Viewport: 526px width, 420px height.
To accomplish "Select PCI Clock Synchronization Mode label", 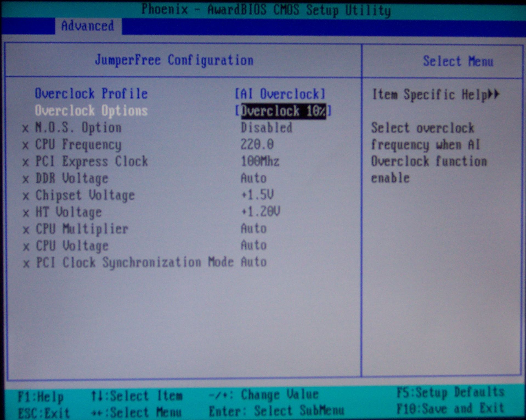I will [x=135, y=262].
